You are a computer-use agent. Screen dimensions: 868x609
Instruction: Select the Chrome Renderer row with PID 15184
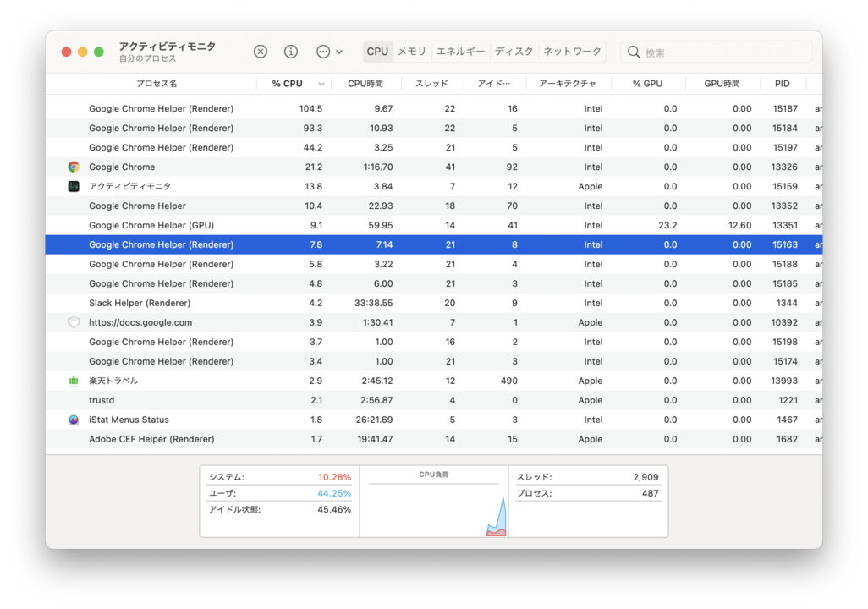pyautogui.click(x=434, y=128)
